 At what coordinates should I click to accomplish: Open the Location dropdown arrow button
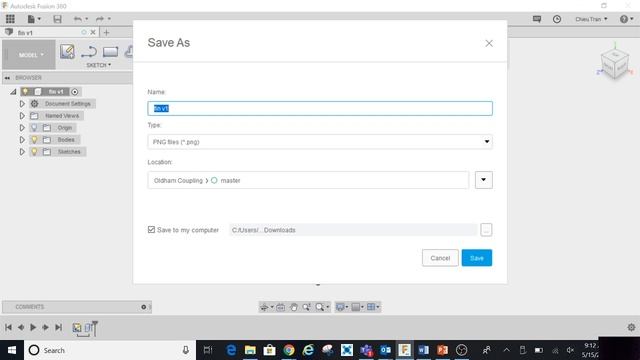(484, 180)
